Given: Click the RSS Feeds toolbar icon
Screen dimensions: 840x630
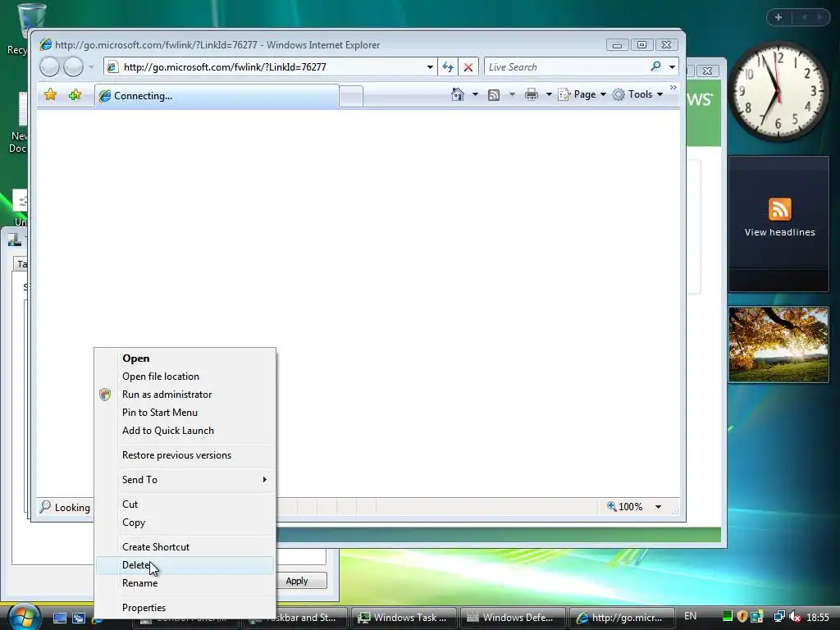Looking at the screenshot, I should pos(494,95).
